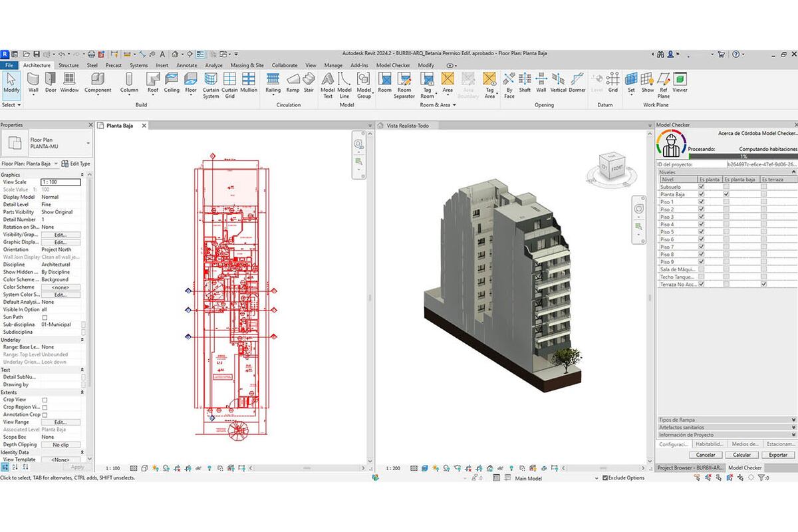
Task: Toggle the Sun Path checkbox
Action: (45, 317)
